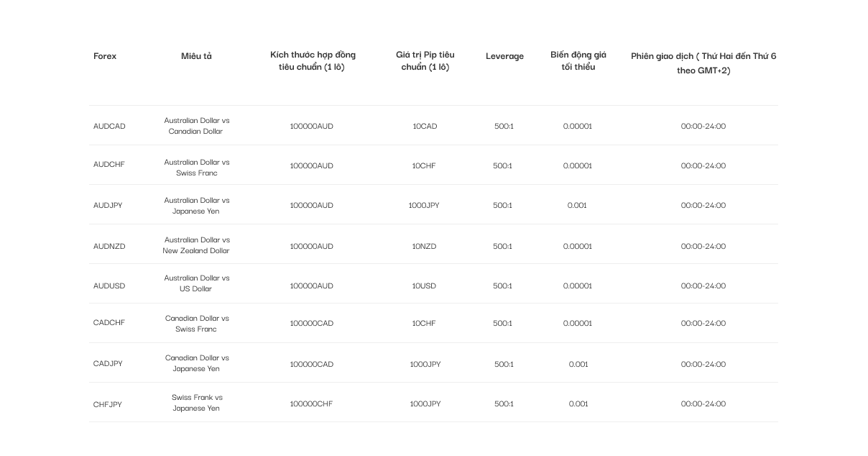868x456 pixels.
Task: Click Australian Dollar vs Canadian Dollar description
Action: 196,126
